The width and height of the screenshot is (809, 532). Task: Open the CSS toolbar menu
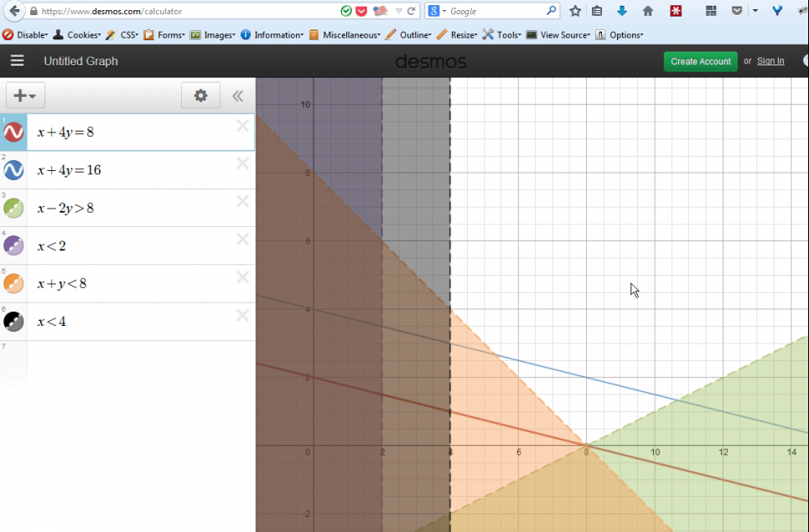pos(127,35)
